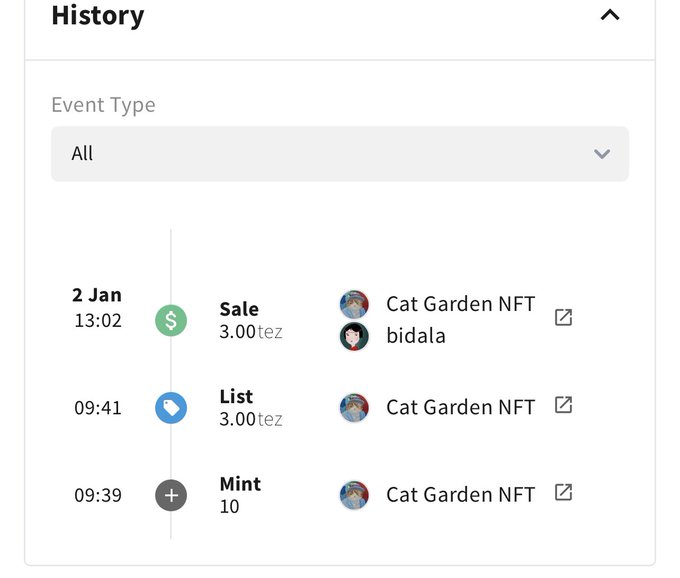
Task: Click the Sale 3.00 tez price
Action: click(251, 332)
